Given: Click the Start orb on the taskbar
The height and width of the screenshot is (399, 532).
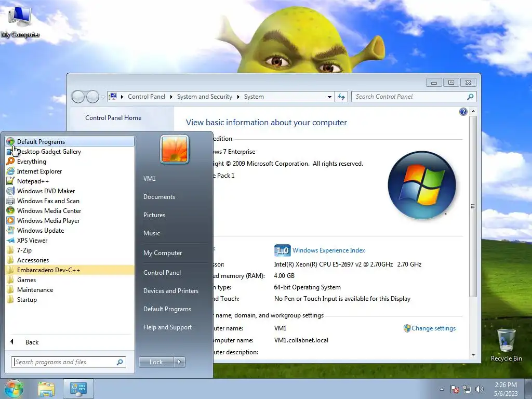Looking at the screenshot, I should (14, 389).
